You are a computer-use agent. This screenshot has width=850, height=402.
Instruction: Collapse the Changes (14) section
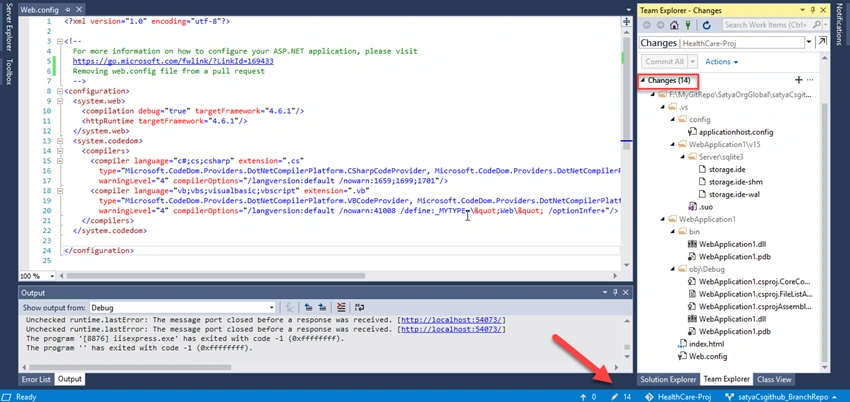[643, 81]
